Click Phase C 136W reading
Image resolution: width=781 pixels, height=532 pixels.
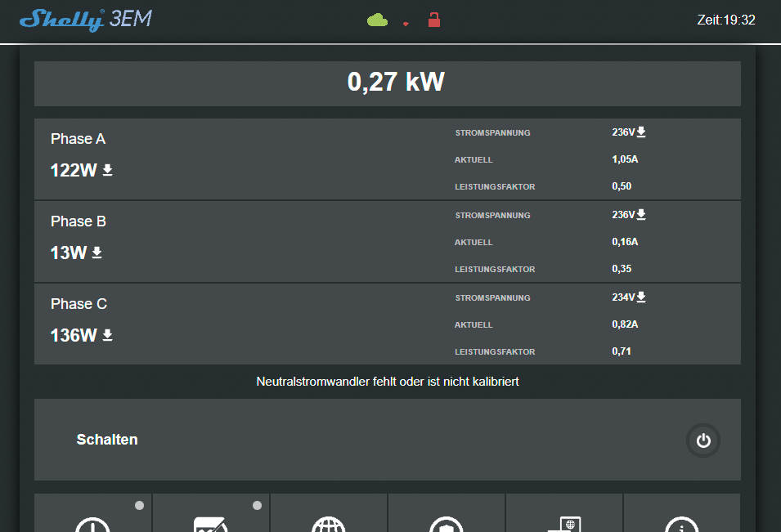pos(74,335)
